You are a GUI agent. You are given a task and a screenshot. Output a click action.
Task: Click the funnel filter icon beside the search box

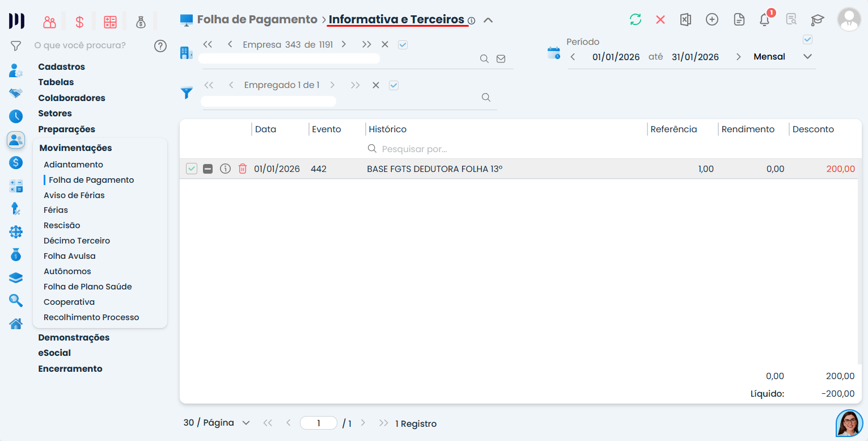coord(16,45)
